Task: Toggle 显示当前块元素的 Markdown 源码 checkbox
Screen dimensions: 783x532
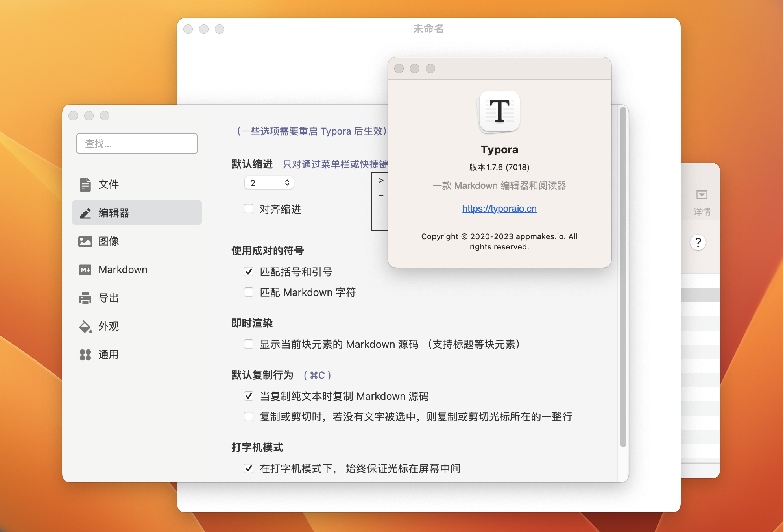Action: 249,344
